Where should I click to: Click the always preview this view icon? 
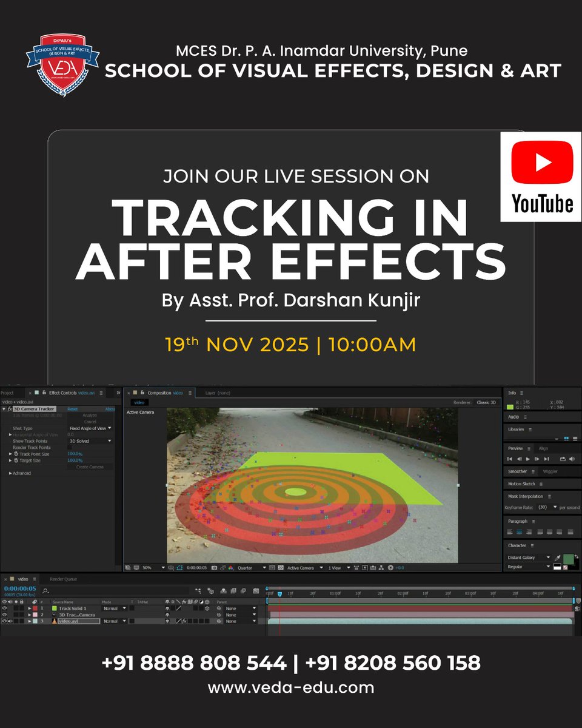click(x=128, y=568)
